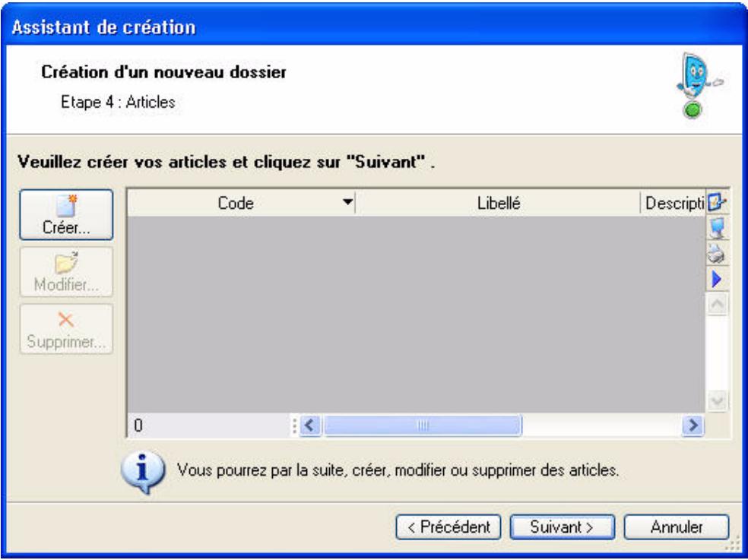The image size is (748, 560).
Task: Click the horizontal scroll right arrow
Action: (x=693, y=425)
